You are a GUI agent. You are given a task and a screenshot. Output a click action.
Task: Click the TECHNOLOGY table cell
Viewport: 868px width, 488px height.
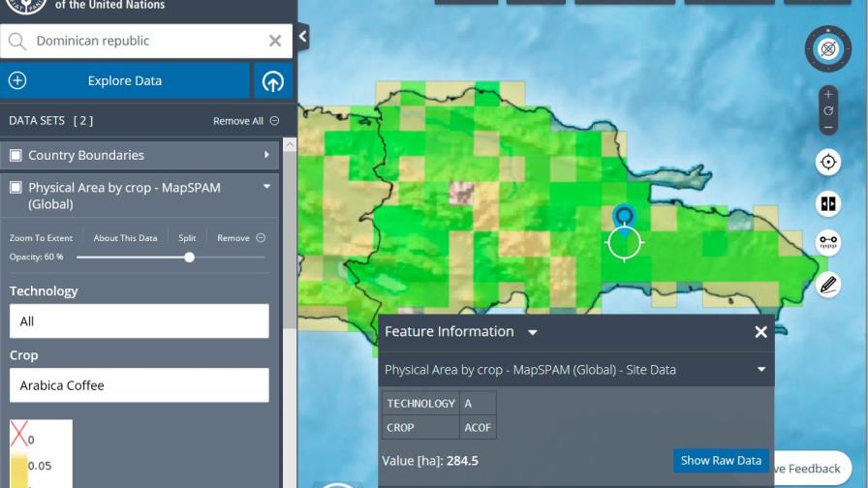[420, 404]
